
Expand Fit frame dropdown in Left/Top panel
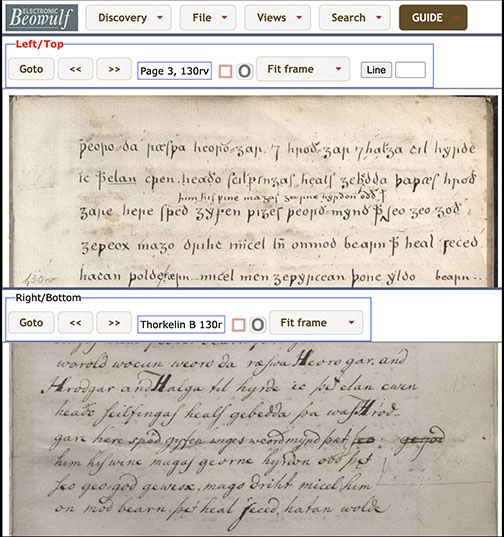(x=303, y=69)
